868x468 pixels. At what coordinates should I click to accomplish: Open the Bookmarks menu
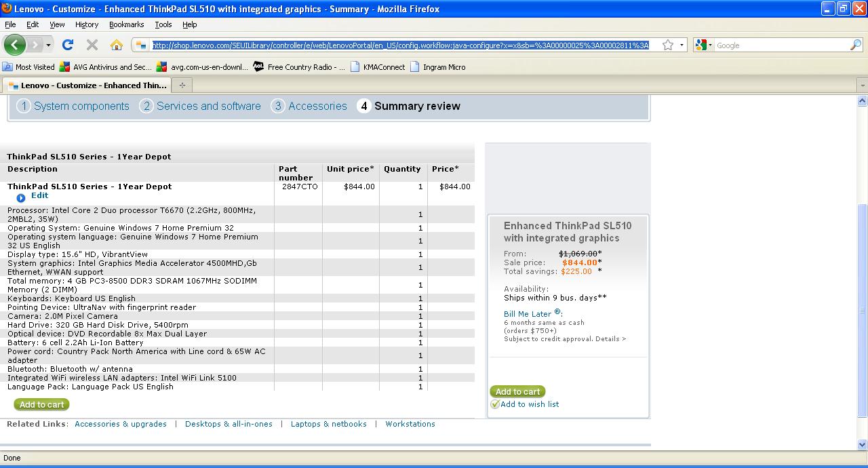[x=126, y=24]
